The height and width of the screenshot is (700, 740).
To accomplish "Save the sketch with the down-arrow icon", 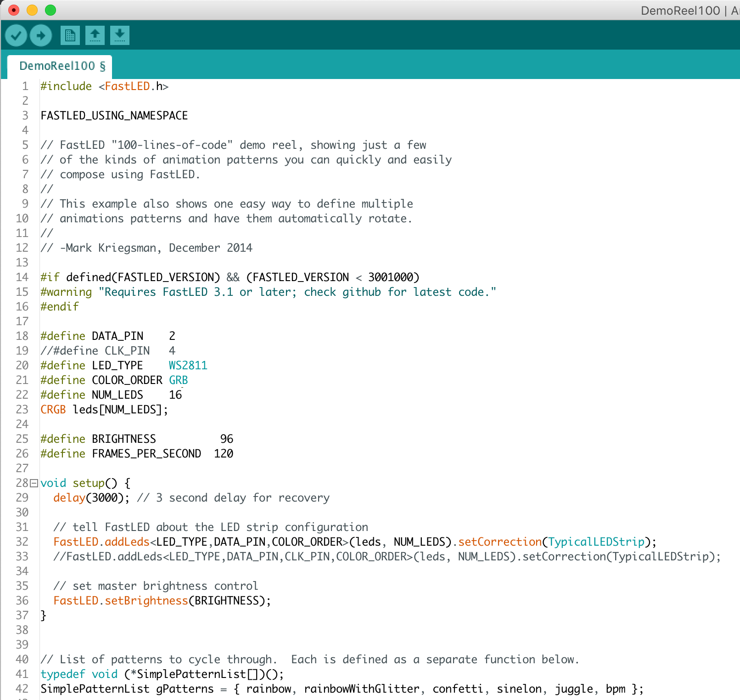I will (x=120, y=35).
